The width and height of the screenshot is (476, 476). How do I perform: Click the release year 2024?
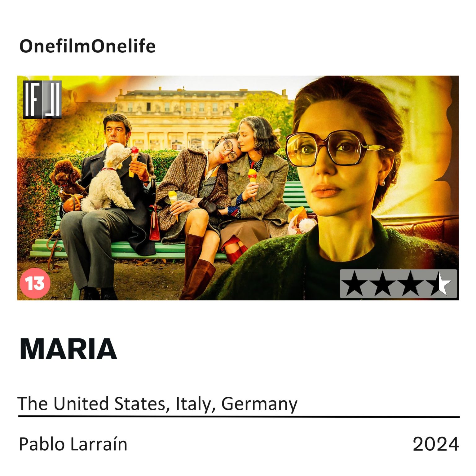tap(436, 444)
